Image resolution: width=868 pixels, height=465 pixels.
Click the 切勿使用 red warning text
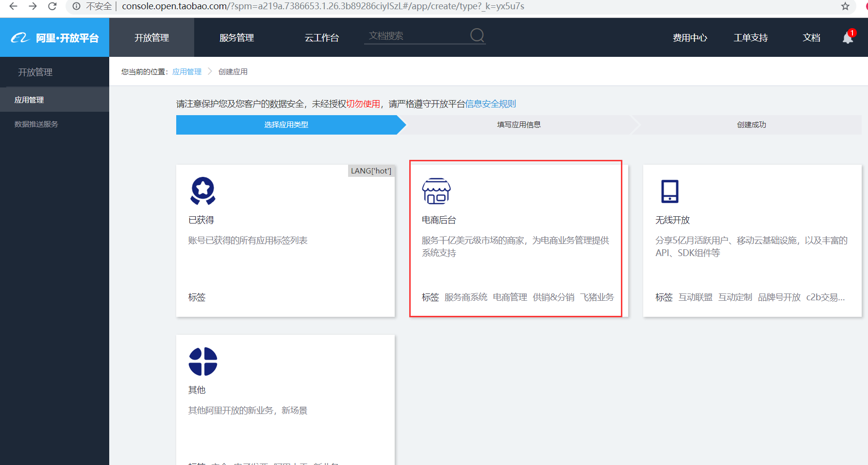(363, 103)
